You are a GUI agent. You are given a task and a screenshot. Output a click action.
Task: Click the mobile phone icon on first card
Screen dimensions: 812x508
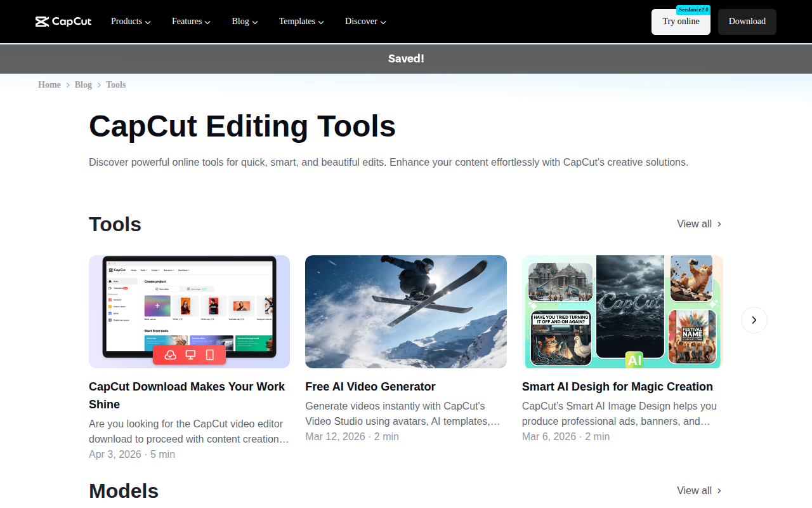(210, 355)
